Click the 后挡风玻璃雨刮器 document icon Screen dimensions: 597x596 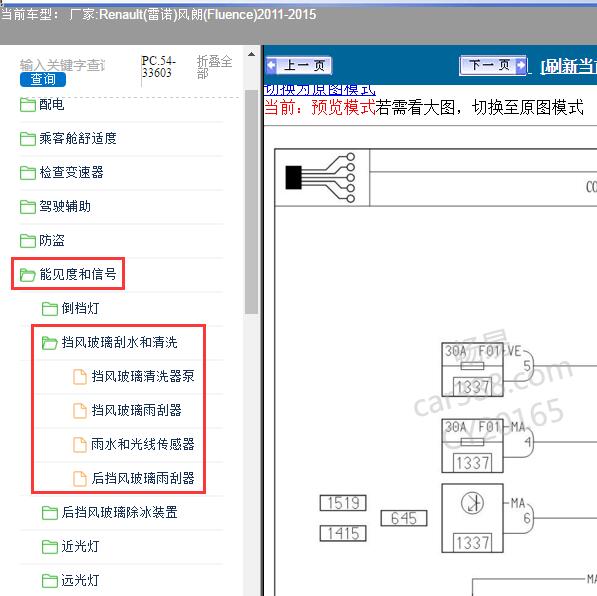80,479
